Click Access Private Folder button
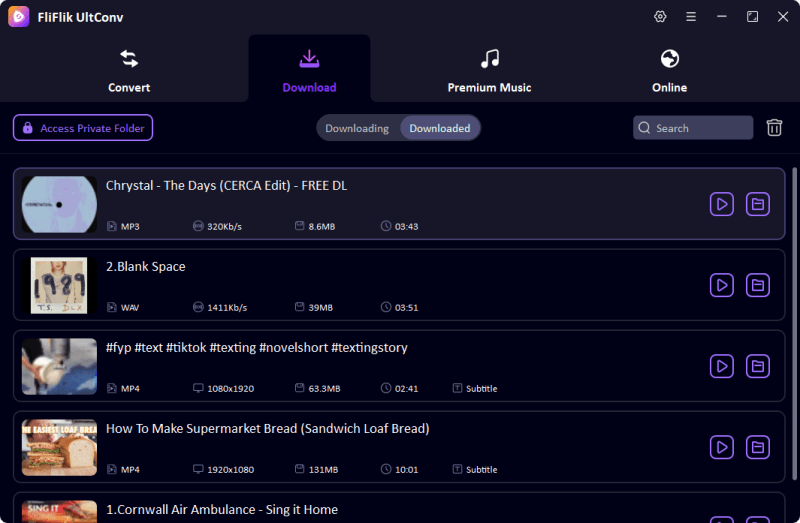800x523 pixels. [x=83, y=128]
